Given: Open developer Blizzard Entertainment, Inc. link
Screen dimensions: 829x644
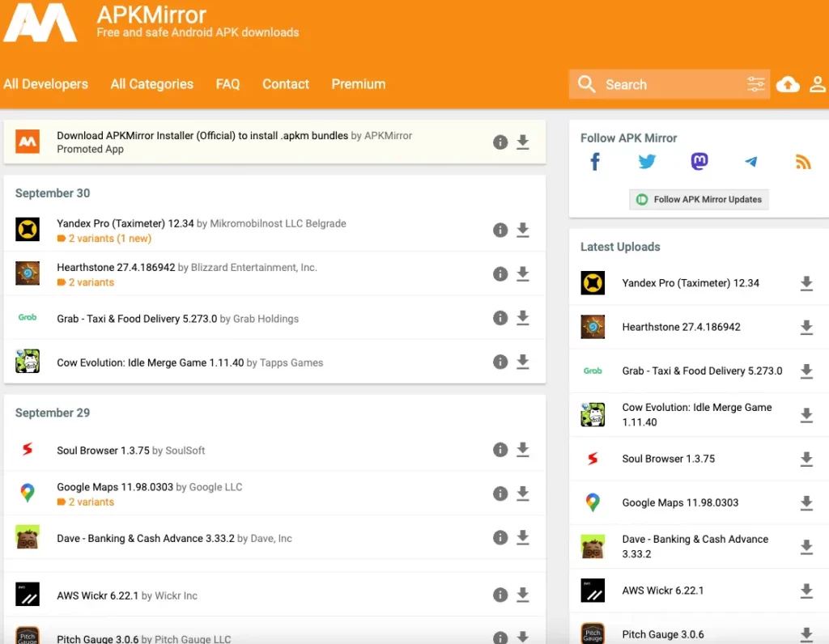Looking at the screenshot, I should (x=253, y=267).
